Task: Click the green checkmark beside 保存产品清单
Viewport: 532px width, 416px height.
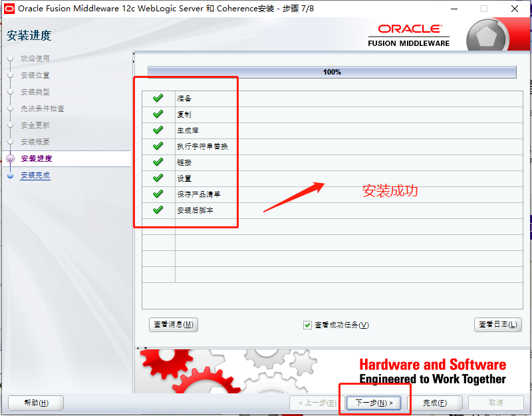Action: pyautogui.click(x=158, y=194)
